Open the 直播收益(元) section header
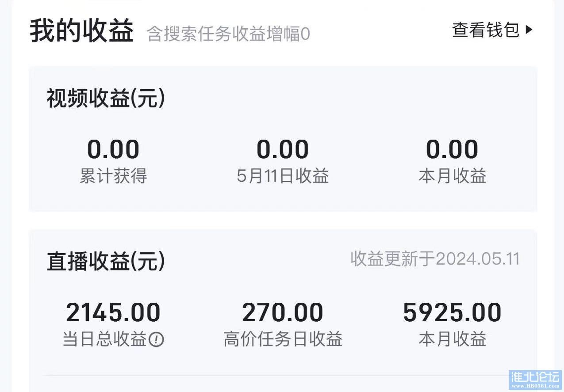This screenshot has width=564, height=392. pyautogui.click(x=106, y=261)
